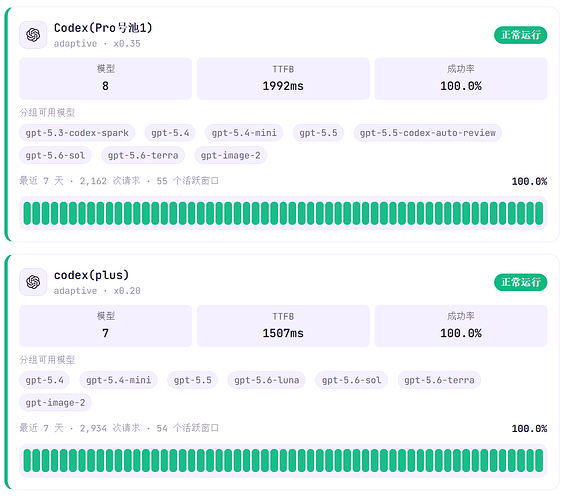Click the 成功率 box in Codex(Pro号池1) card
Image resolution: width=565 pixels, height=500 pixels.
461,79
